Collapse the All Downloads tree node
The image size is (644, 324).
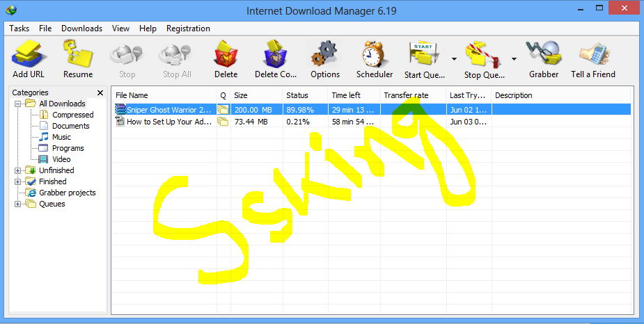tap(17, 104)
